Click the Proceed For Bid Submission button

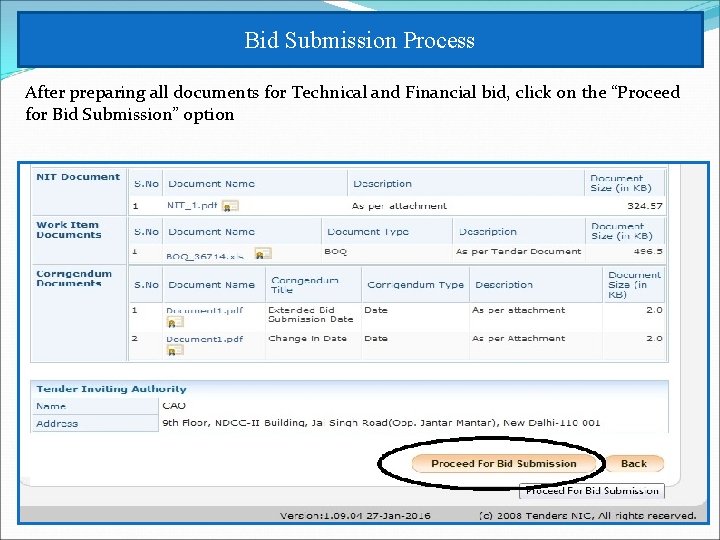504,463
